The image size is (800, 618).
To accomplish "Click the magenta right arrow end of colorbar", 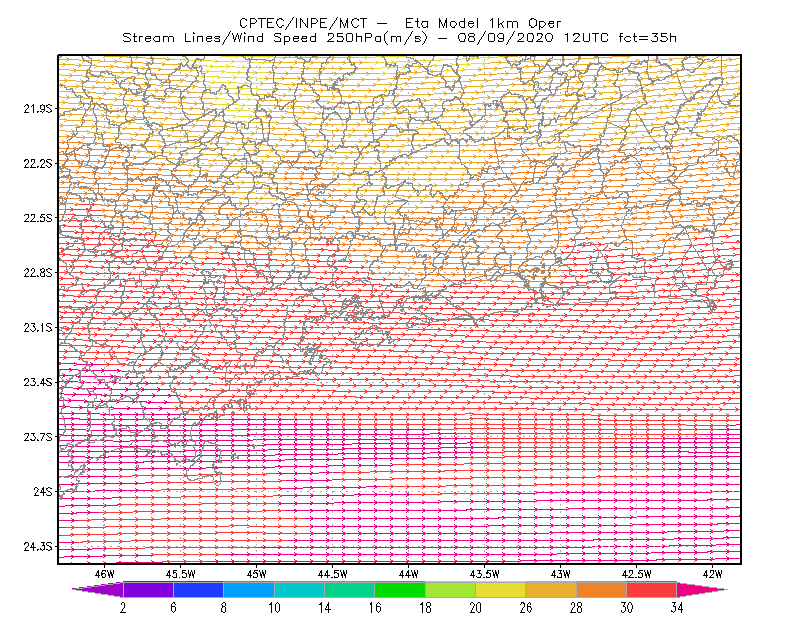I will click(x=702, y=589).
